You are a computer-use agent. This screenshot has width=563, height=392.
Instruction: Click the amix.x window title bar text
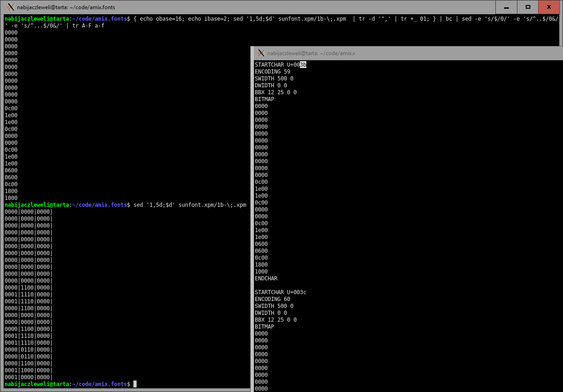coord(311,53)
